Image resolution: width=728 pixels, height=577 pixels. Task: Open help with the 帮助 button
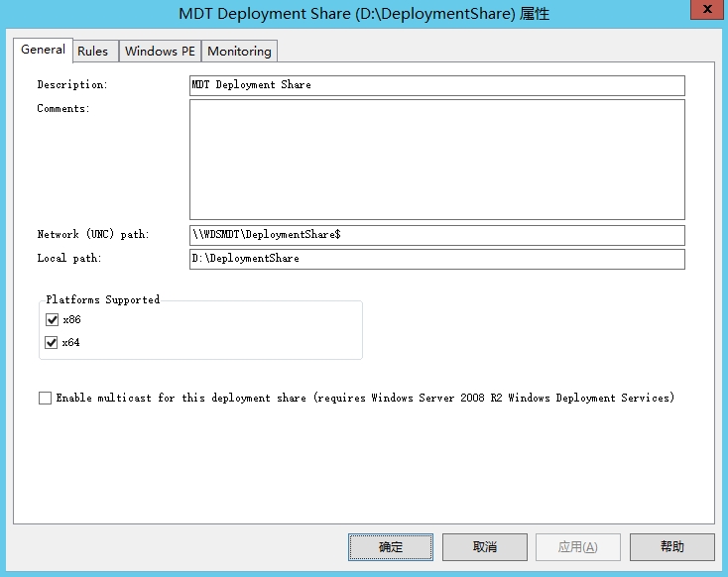[671, 547]
